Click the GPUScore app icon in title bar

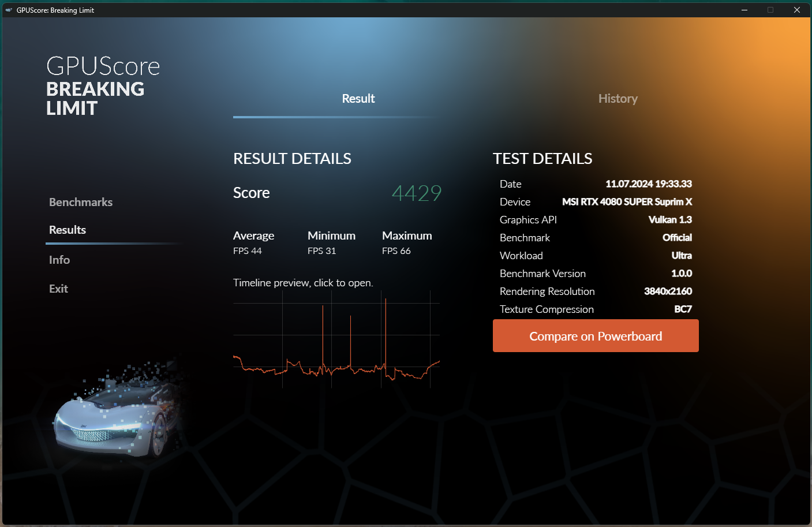point(9,10)
